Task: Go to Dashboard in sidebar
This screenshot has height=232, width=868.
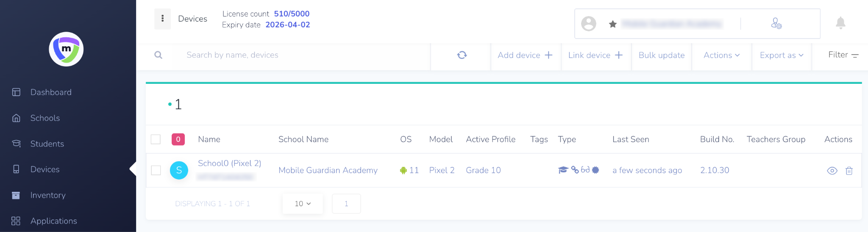Action: click(51, 92)
